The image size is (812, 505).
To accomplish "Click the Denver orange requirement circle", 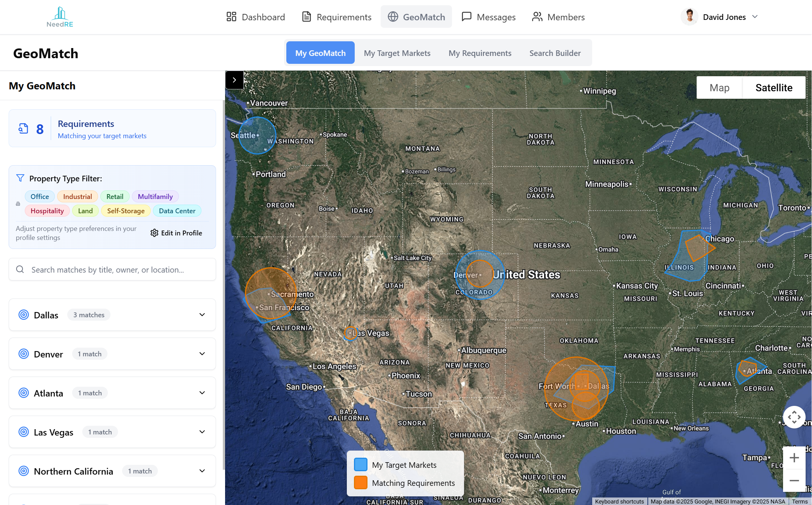I will tap(479, 274).
